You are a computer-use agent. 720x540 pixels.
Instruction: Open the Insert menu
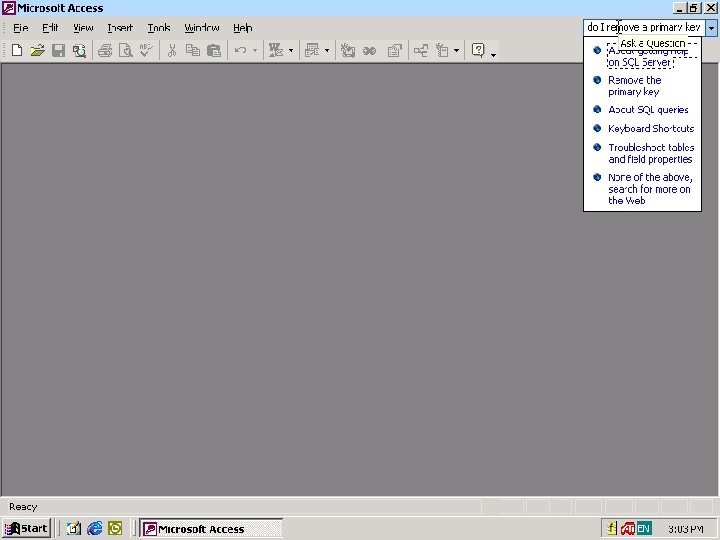click(120, 28)
